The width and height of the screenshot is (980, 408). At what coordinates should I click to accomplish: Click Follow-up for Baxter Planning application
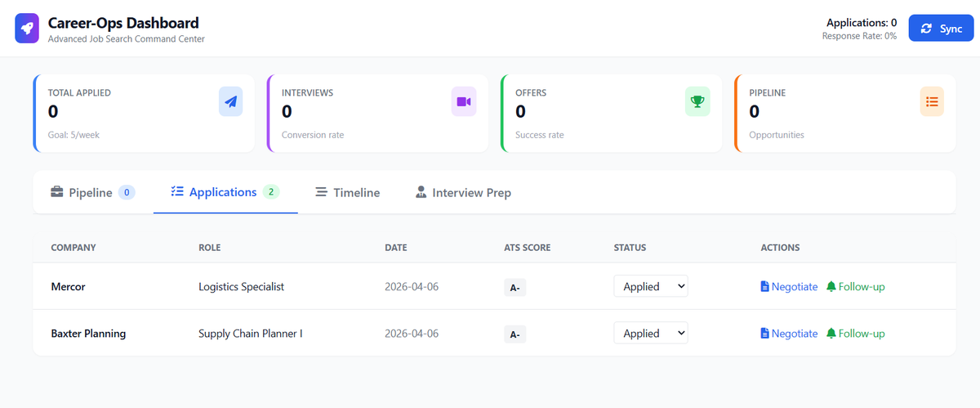pyautogui.click(x=856, y=334)
